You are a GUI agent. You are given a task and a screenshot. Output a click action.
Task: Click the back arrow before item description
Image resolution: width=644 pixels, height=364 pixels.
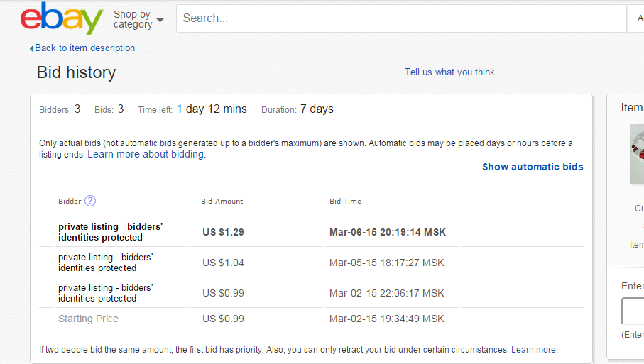pyautogui.click(x=31, y=48)
